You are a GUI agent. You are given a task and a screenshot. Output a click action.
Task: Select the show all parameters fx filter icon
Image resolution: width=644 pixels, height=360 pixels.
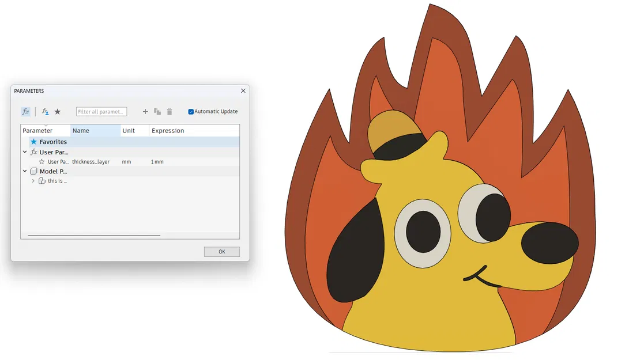click(x=25, y=112)
